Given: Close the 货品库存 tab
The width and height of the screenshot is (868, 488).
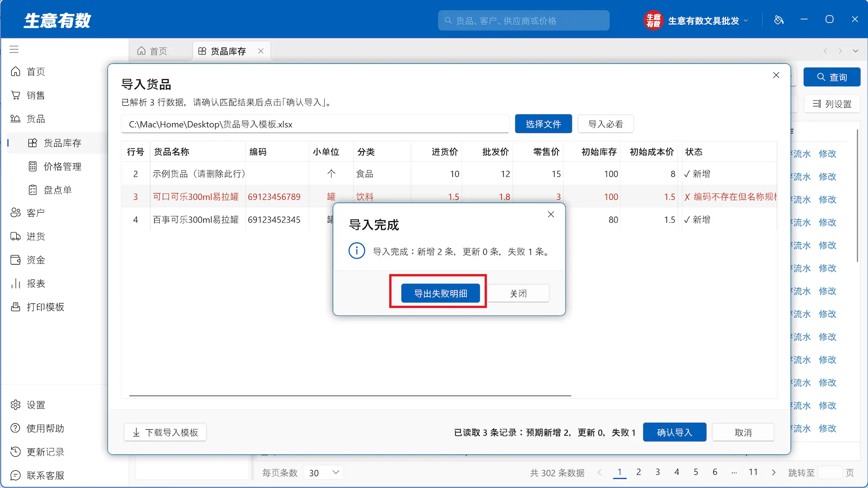Looking at the screenshot, I should (x=261, y=51).
